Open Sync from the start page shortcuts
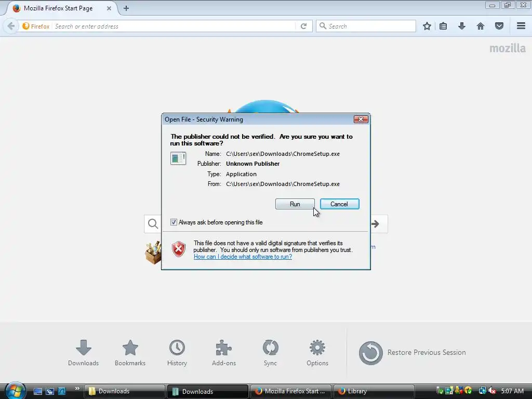Screen dimensions: 532x399 pyautogui.click(x=270, y=353)
